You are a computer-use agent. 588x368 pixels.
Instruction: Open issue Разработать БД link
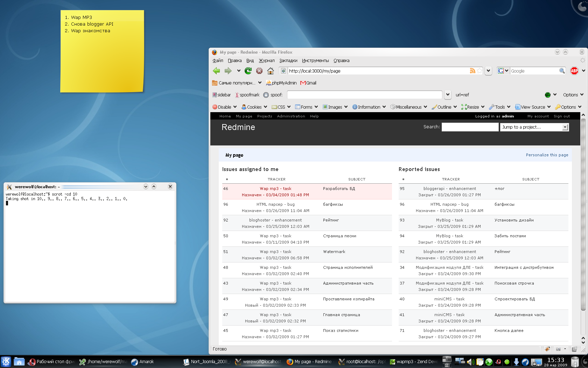point(339,189)
